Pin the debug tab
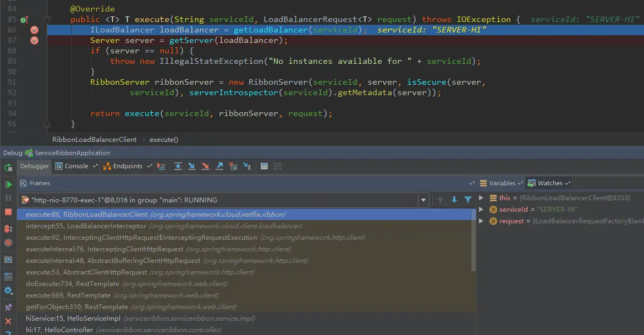The image size is (644, 335). click(x=8, y=307)
